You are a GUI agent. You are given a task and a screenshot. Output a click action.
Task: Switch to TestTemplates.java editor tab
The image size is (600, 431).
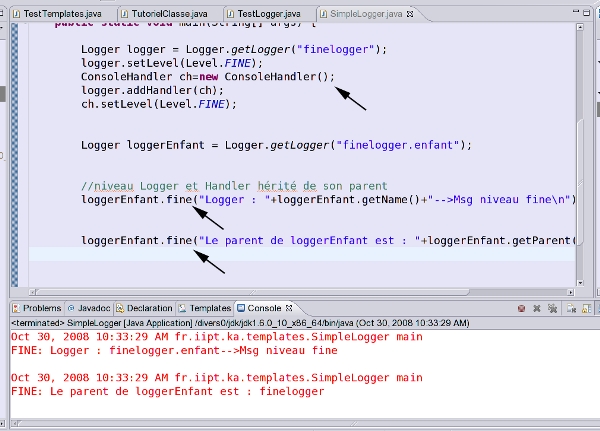[x=57, y=14]
